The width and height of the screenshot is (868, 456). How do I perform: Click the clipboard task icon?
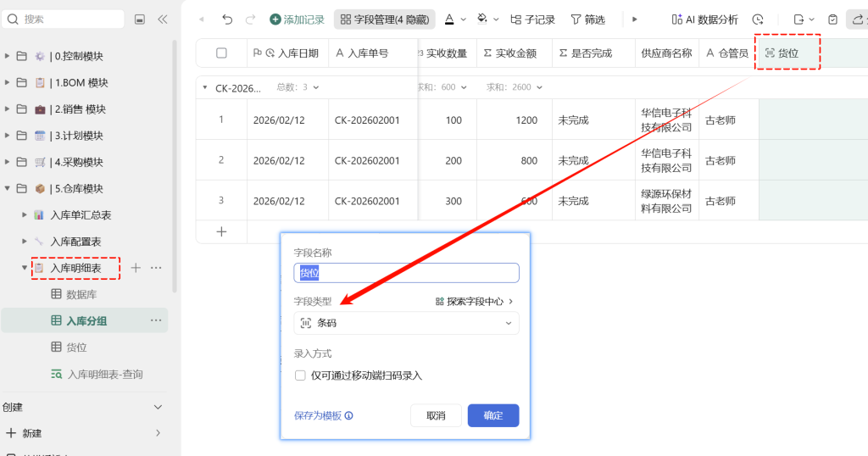(832, 19)
